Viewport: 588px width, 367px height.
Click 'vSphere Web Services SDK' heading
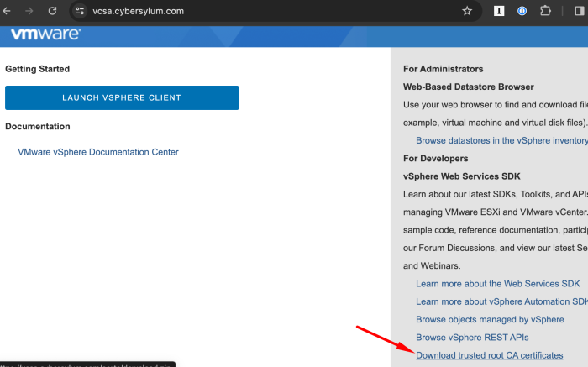click(x=462, y=176)
